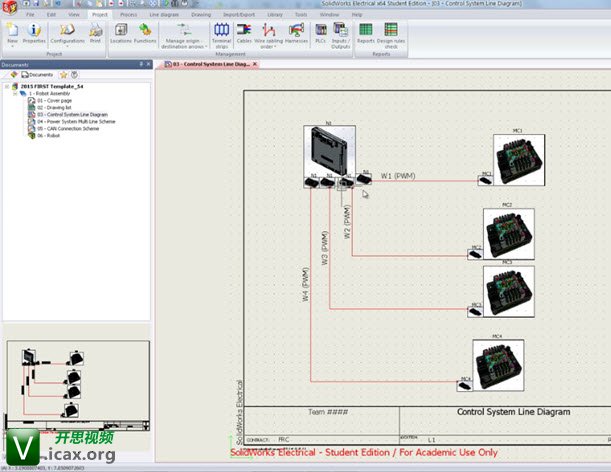611x472 pixels.
Task: Open Harnesses manager
Action: [297, 34]
